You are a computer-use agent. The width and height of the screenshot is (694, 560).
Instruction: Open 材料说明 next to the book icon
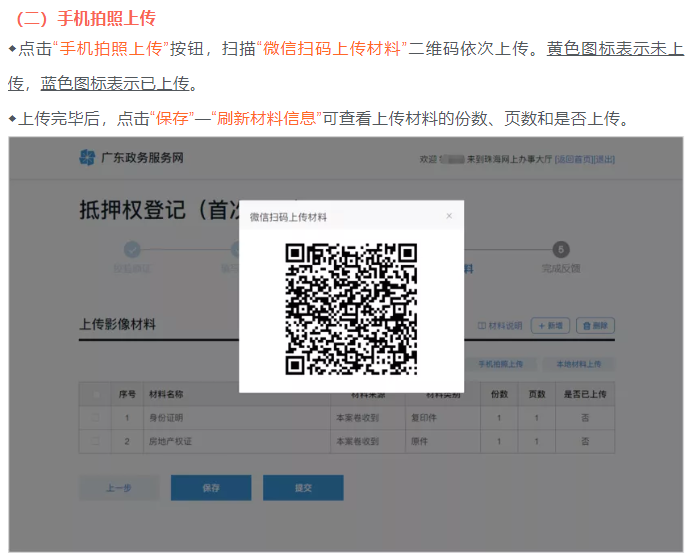point(502,326)
